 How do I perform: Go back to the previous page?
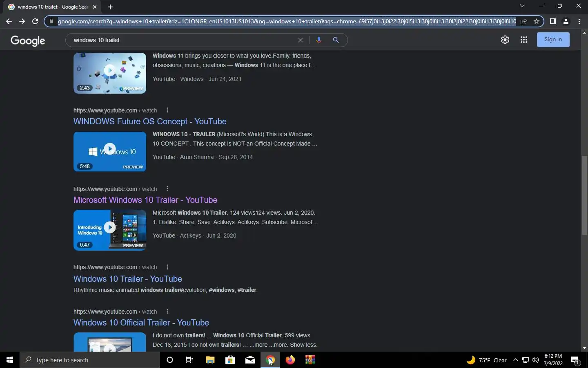(x=9, y=21)
